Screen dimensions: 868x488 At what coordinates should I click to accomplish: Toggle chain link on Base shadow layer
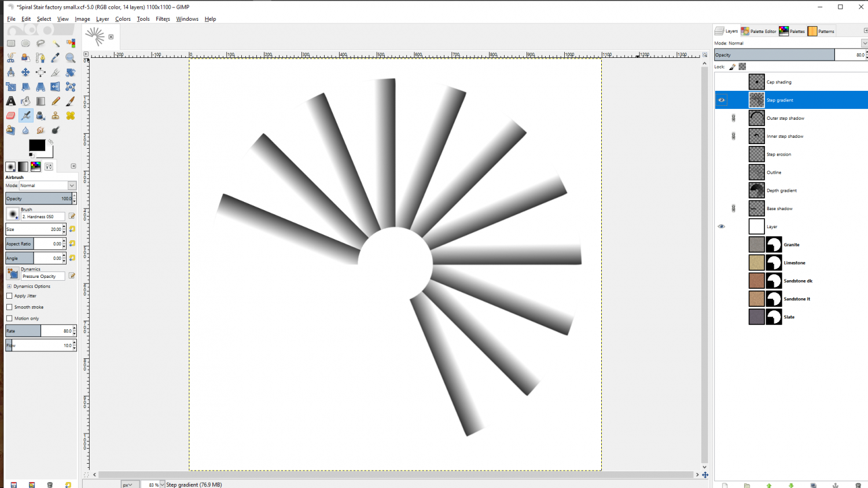[734, 208]
